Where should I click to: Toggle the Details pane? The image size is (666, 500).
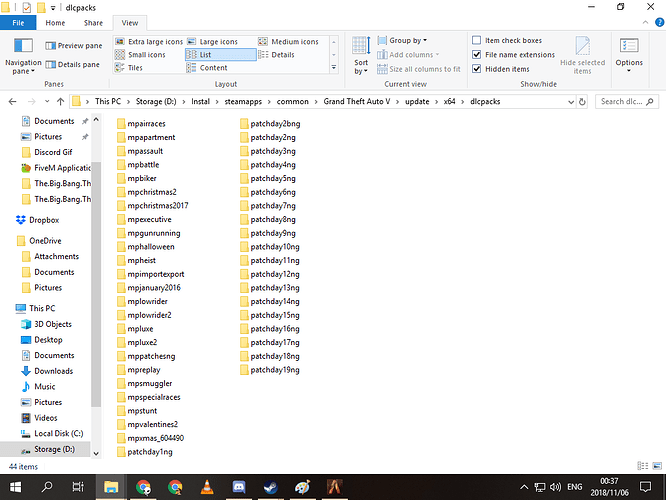point(73,65)
